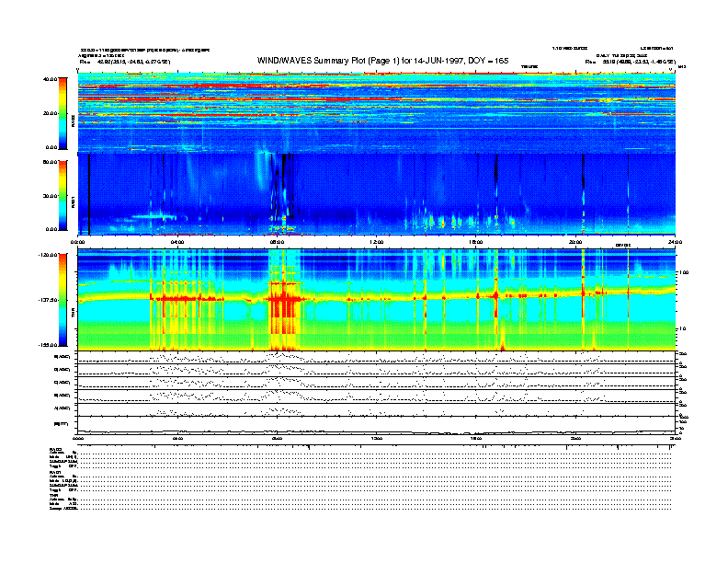Click the 12:00 time label below RAD1 panel

[x=377, y=242]
